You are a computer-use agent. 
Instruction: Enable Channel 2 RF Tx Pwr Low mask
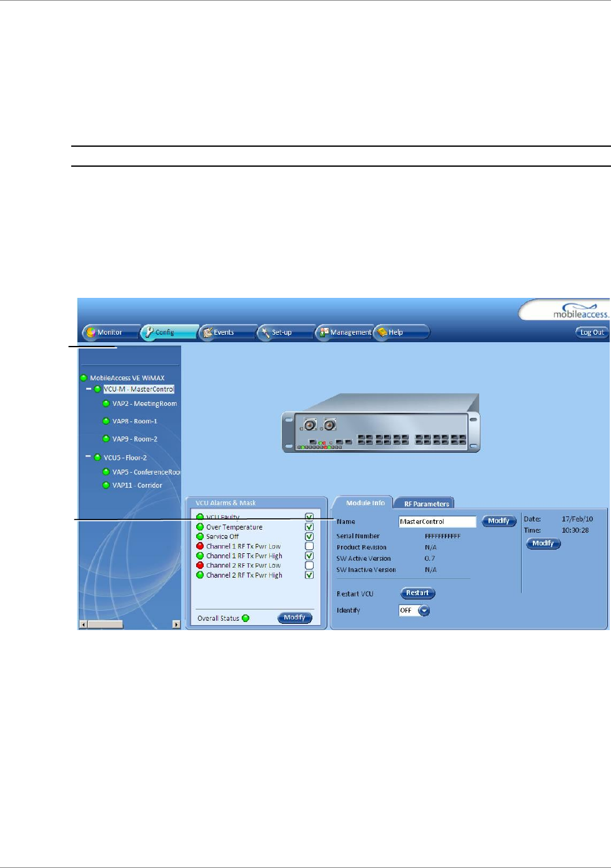coord(309,565)
